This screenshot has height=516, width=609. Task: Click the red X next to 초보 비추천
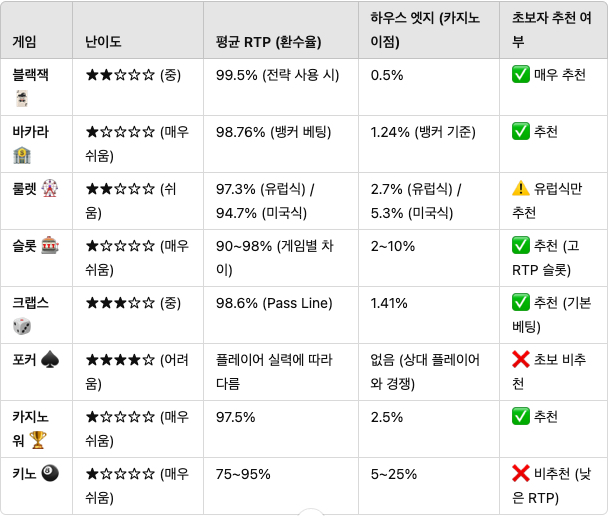[x=520, y=359]
